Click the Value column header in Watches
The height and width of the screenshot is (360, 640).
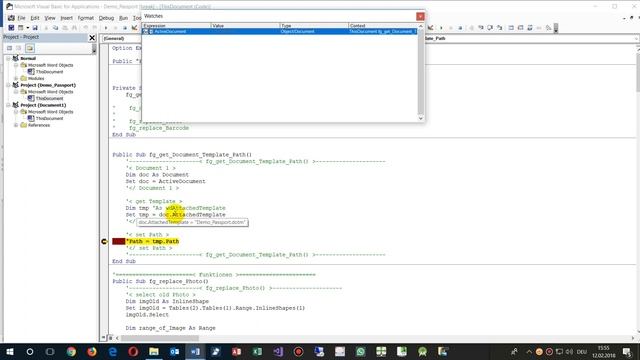245,26
